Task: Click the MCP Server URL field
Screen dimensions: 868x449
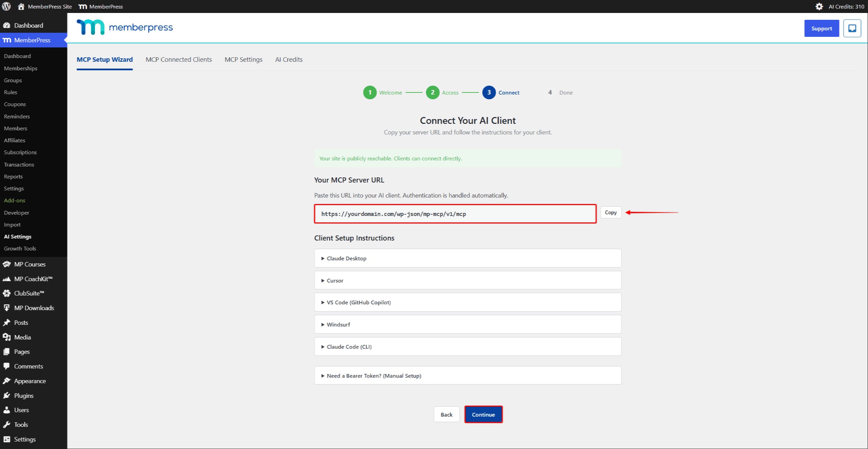Action: [455, 214]
